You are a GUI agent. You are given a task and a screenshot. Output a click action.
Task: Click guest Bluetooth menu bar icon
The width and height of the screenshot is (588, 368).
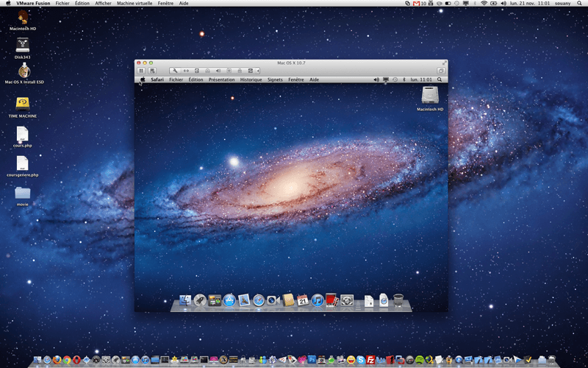pos(404,79)
